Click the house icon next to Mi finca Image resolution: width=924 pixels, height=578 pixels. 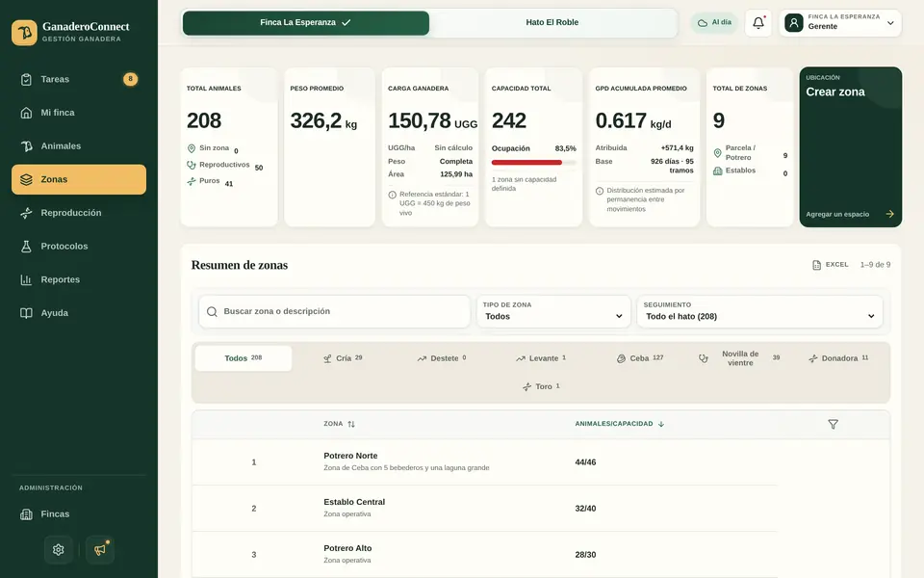point(26,113)
